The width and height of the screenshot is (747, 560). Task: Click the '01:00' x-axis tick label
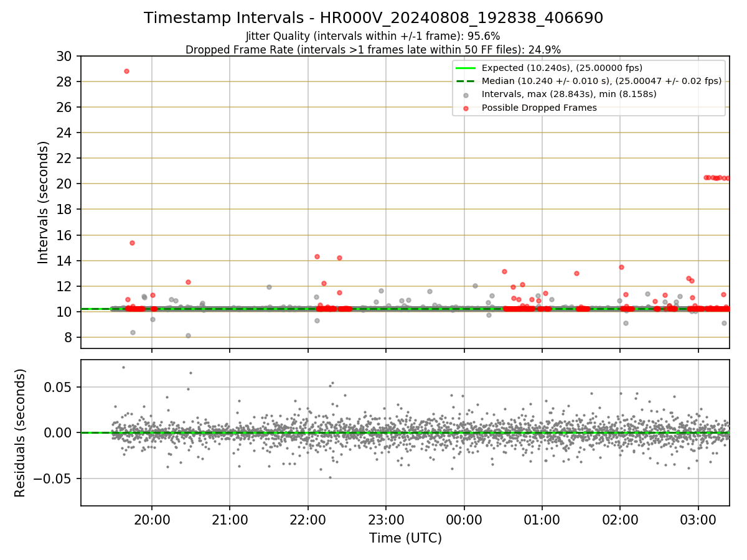click(x=542, y=520)
